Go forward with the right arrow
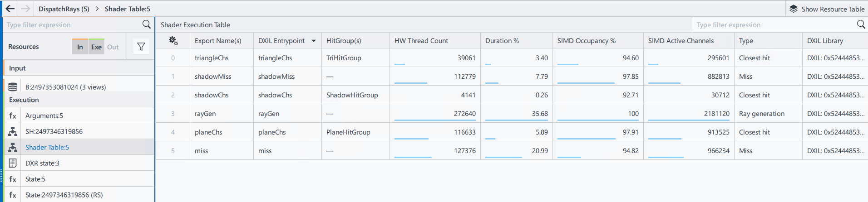 pos(26,9)
